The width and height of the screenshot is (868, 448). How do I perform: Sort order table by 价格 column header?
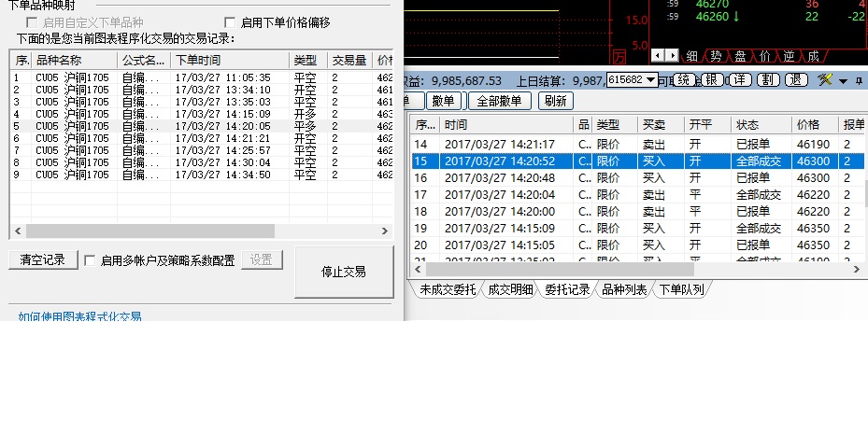[815, 125]
